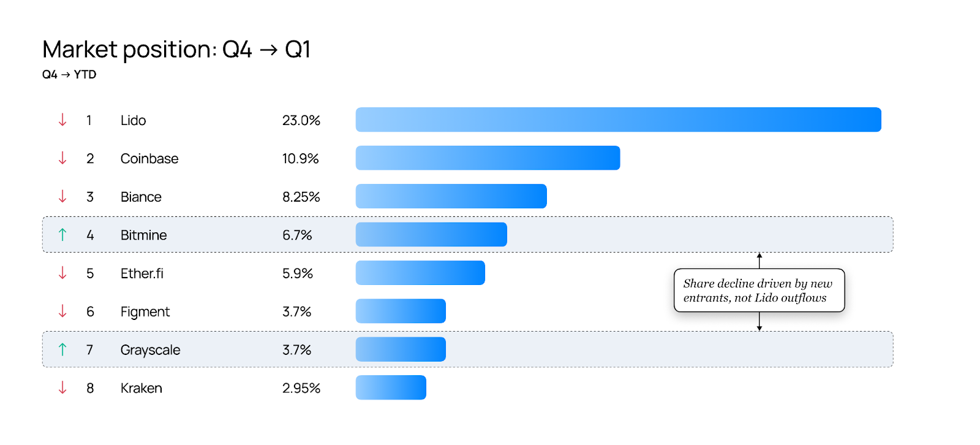Click the Grayscale name label
The width and height of the screenshot is (980, 445).
(x=150, y=350)
